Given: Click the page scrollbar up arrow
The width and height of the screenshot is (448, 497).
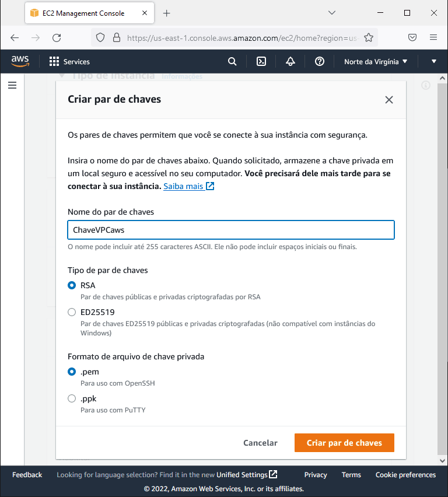Looking at the screenshot, I should pyautogui.click(x=442, y=78).
